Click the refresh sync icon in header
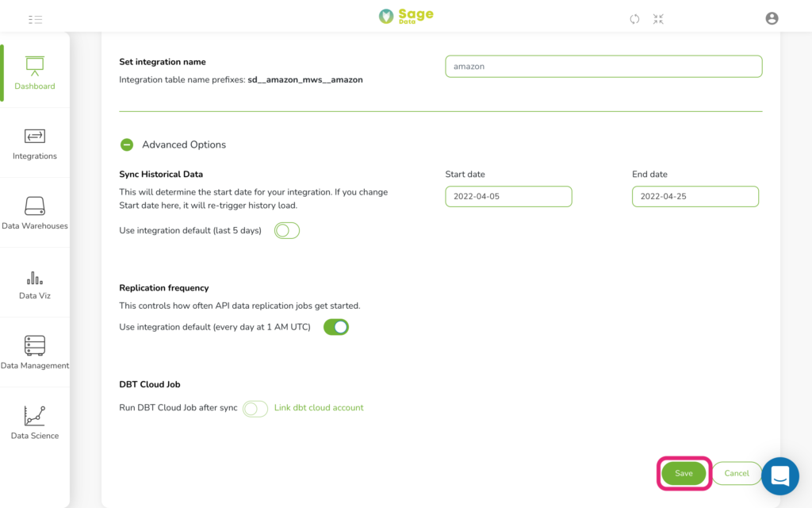Viewport: 812px width, 508px height. pyautogui.click(x=634, y=19)
